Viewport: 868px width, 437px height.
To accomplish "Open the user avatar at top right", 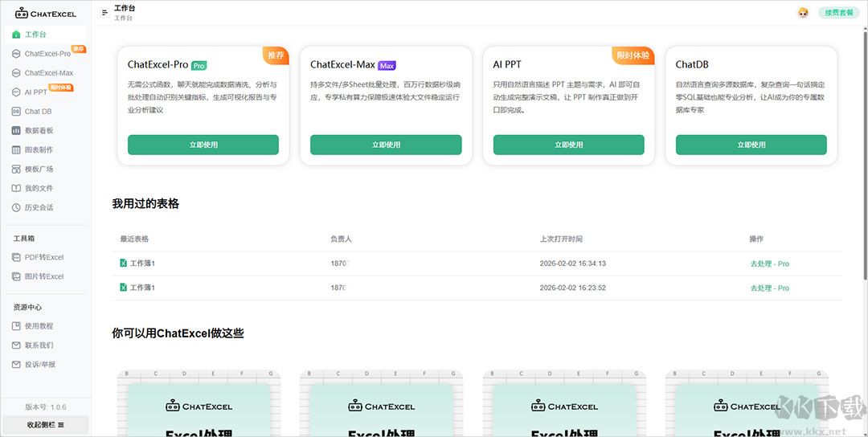I will [803, 13].
